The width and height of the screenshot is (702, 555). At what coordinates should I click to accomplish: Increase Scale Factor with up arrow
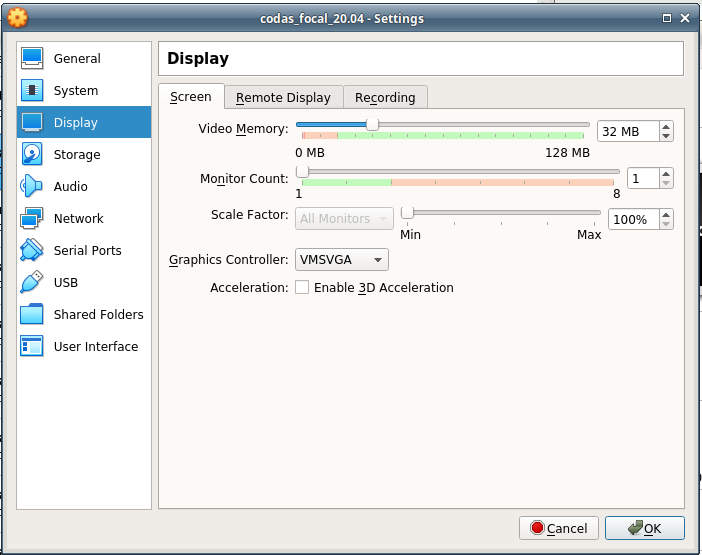click(666, 215)
